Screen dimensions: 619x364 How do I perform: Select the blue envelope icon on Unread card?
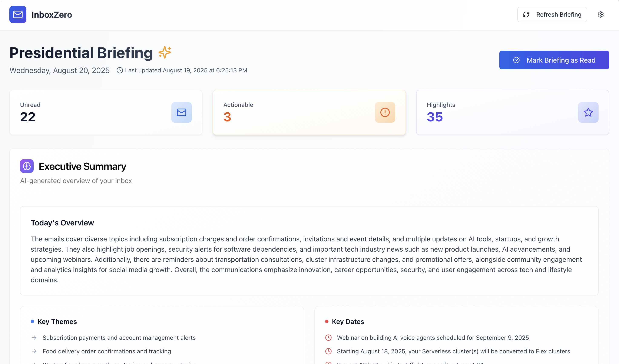(x=181, y=112)
